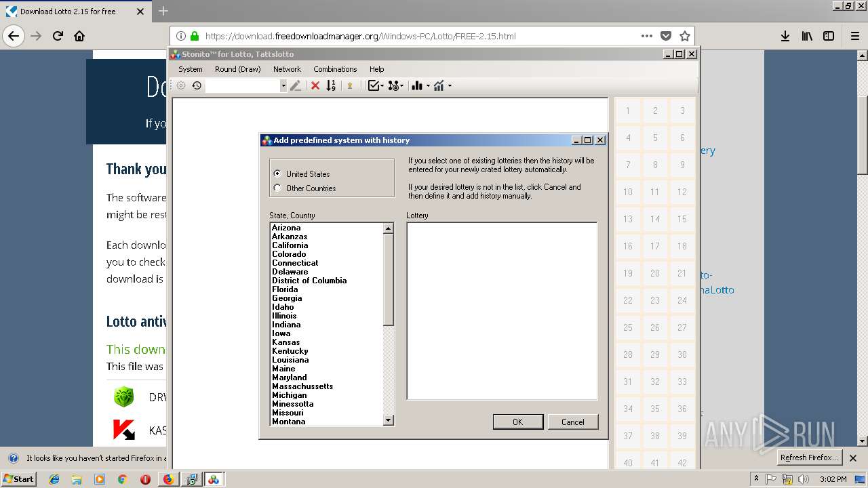Expand the connected balls icon dropdown arrow
Viewport: 868px width, 488px height.
point(402,85)
